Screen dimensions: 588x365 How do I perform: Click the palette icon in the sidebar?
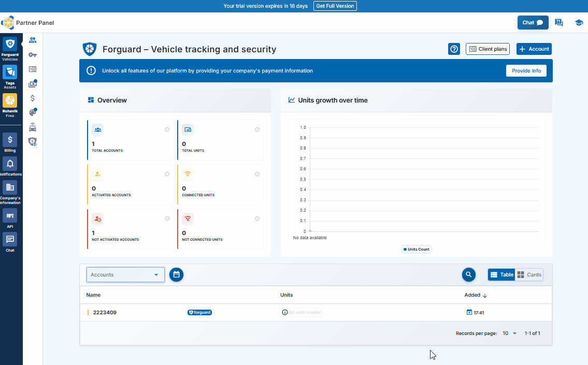click(33, 112)
